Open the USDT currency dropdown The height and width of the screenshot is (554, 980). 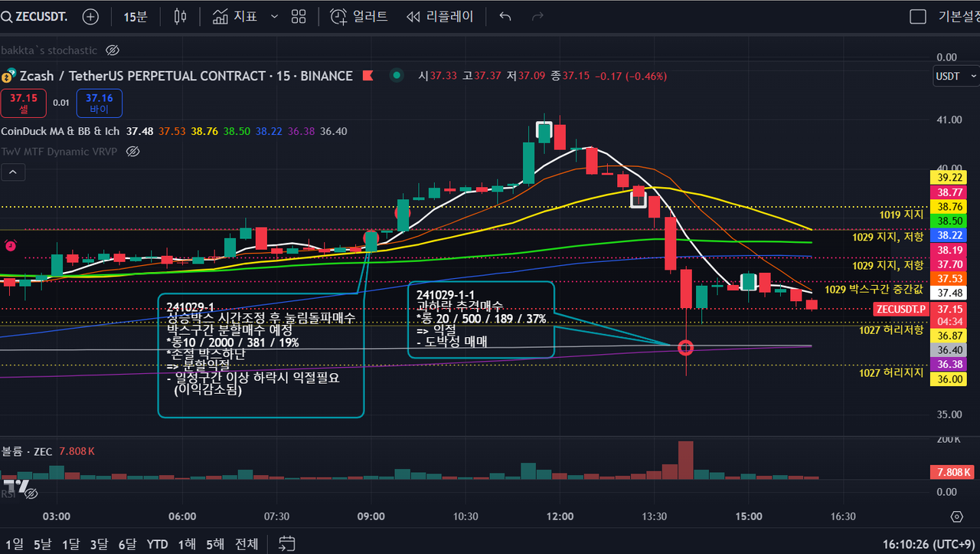[956, 76]
